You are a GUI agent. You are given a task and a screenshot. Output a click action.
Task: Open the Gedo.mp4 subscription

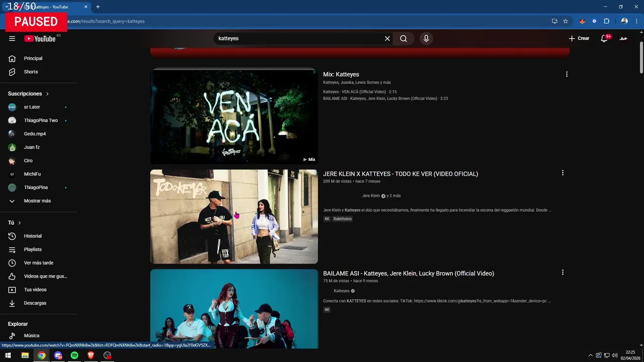(35, 134)
